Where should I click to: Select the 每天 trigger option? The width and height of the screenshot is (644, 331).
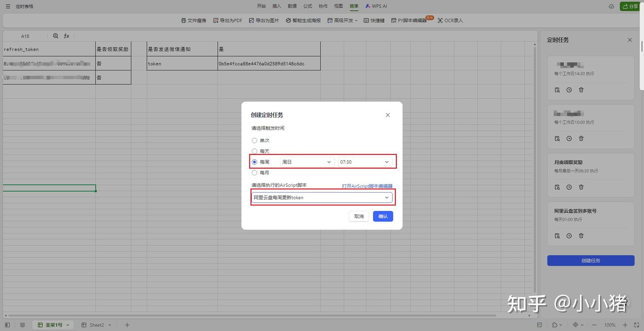coord(254,151)
